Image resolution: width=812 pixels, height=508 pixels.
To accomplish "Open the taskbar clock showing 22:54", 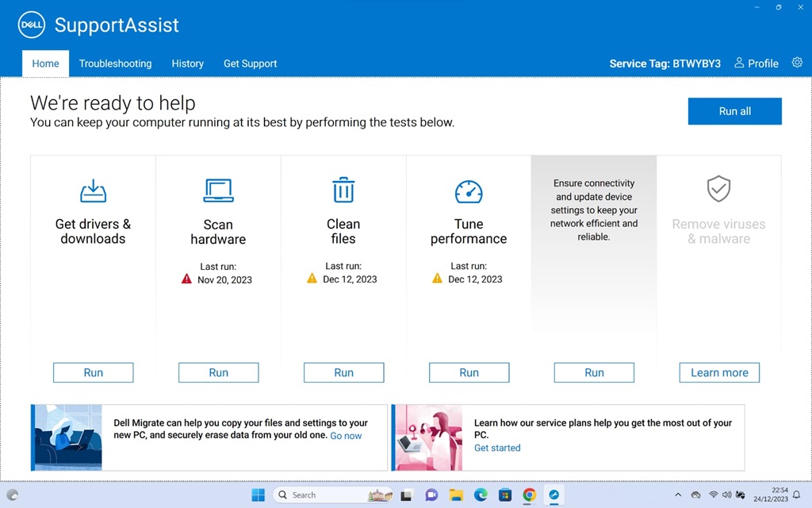I will tap(771, 495).
